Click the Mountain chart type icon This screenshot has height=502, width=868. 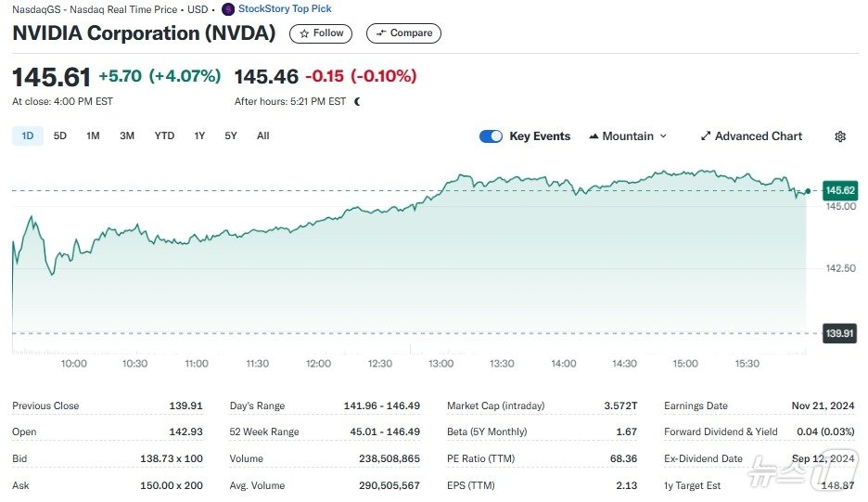593,136
